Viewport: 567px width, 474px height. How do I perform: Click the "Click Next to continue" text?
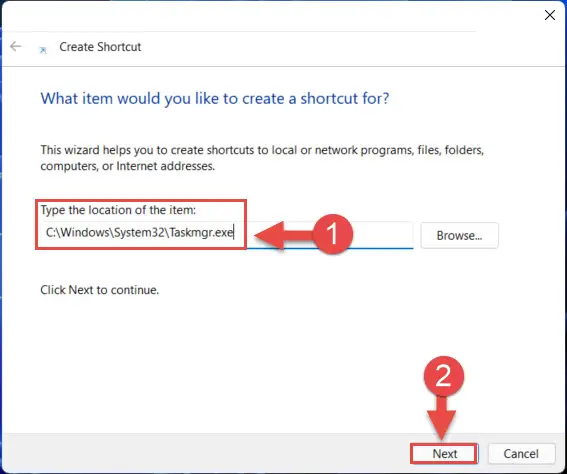(x=99, y=290)
